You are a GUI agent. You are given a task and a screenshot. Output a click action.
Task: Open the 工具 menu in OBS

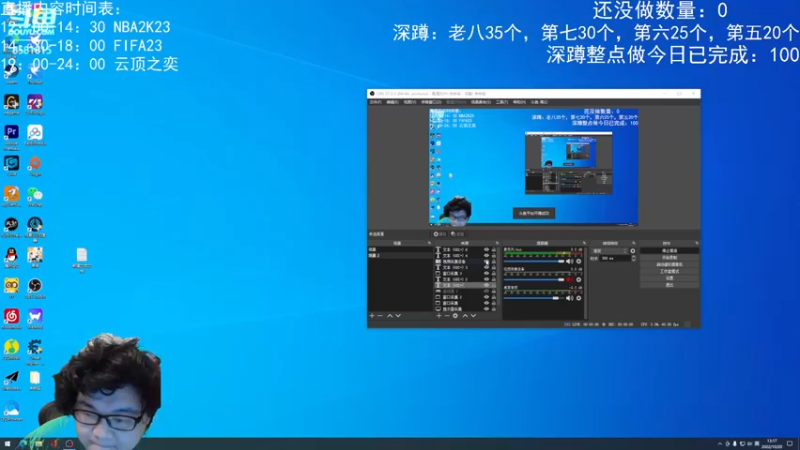point(502,102)
